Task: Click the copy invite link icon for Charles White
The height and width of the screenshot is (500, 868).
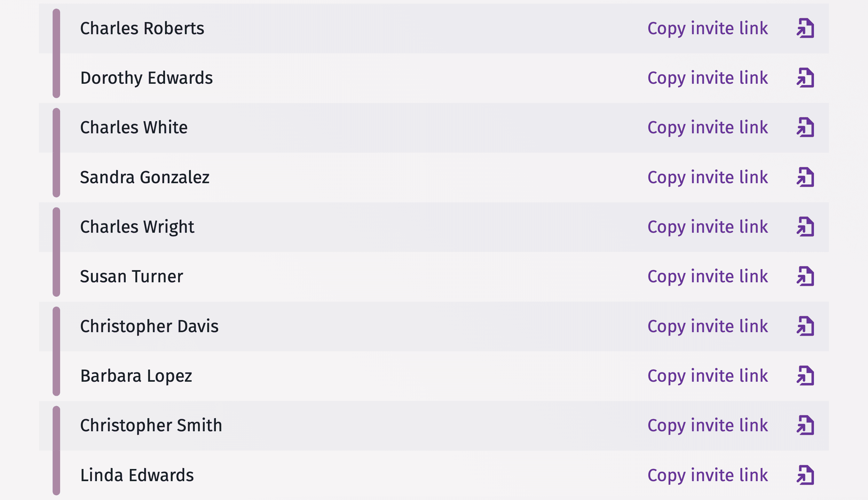Action: [806, 127]
